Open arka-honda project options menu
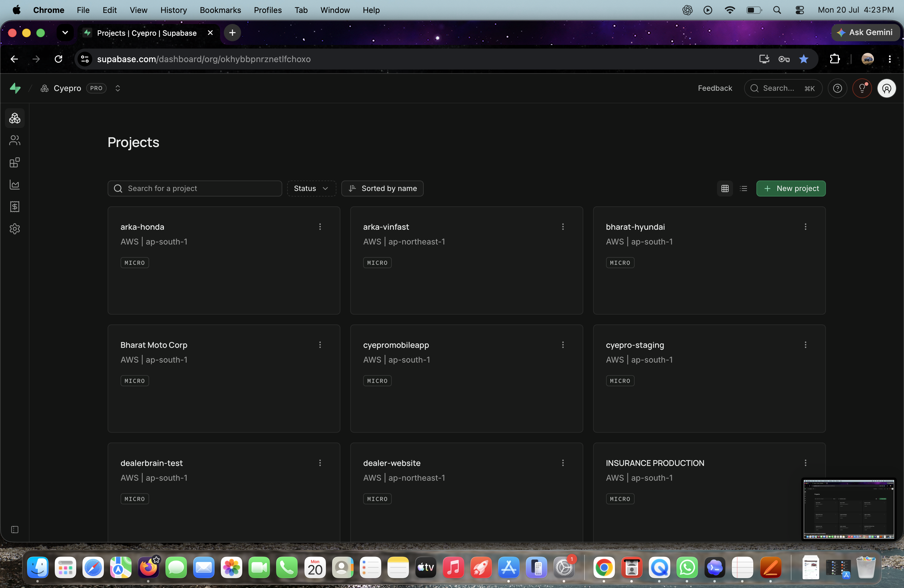 pyautogui.click(x=320, y=227)
